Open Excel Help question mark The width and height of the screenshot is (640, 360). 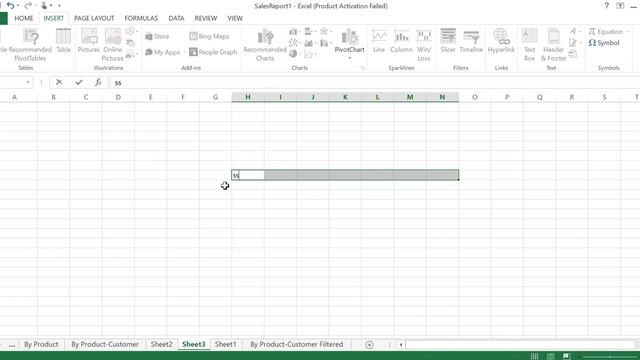click(607, 6)
